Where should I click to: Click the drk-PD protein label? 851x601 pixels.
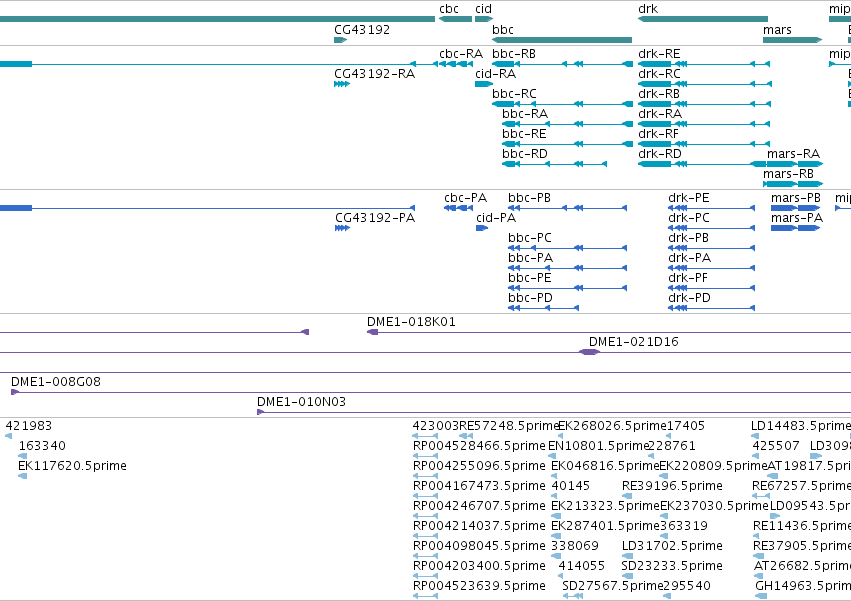point(689,299)
